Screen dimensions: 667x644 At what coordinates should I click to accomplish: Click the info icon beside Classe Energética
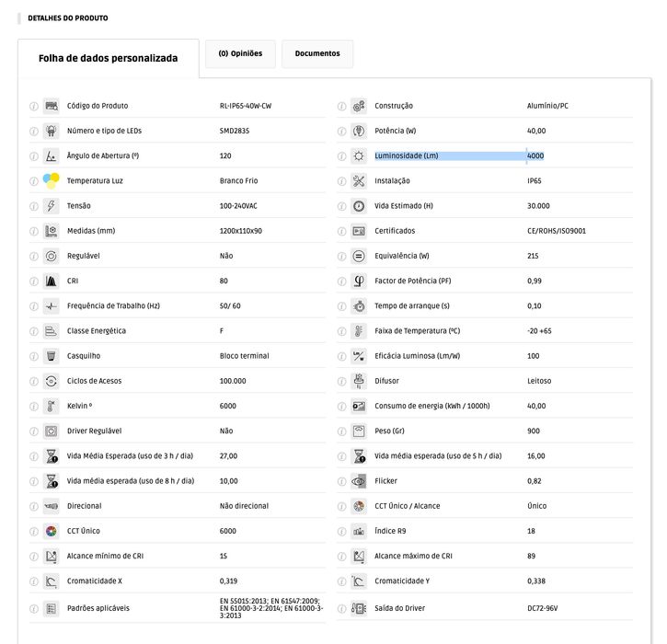click(x=34, y=331)
